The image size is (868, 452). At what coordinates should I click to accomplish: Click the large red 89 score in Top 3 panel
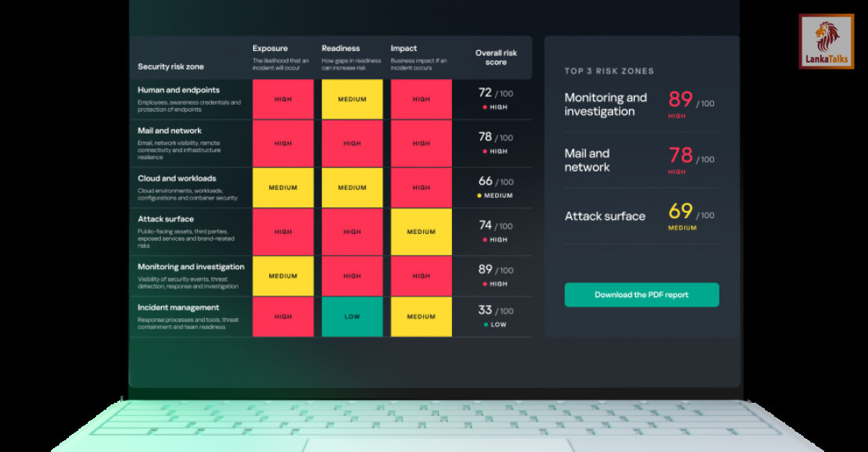pyautogui.click(x=680, y=99)
